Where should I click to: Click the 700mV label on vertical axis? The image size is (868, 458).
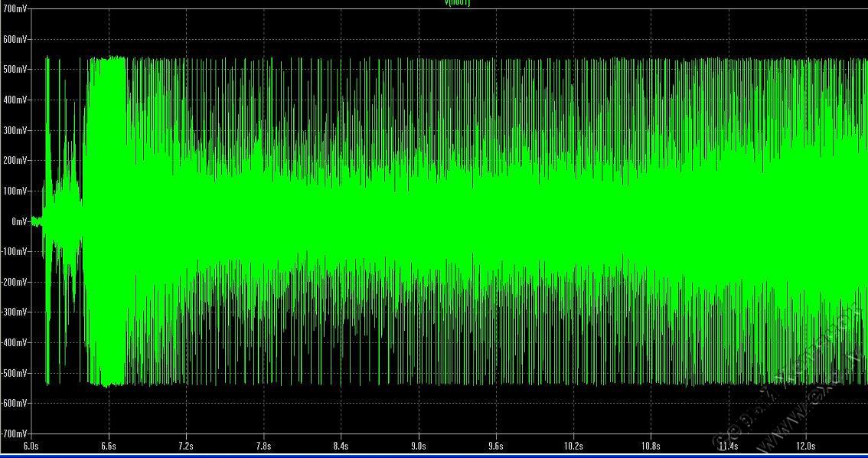pos(15,9)
